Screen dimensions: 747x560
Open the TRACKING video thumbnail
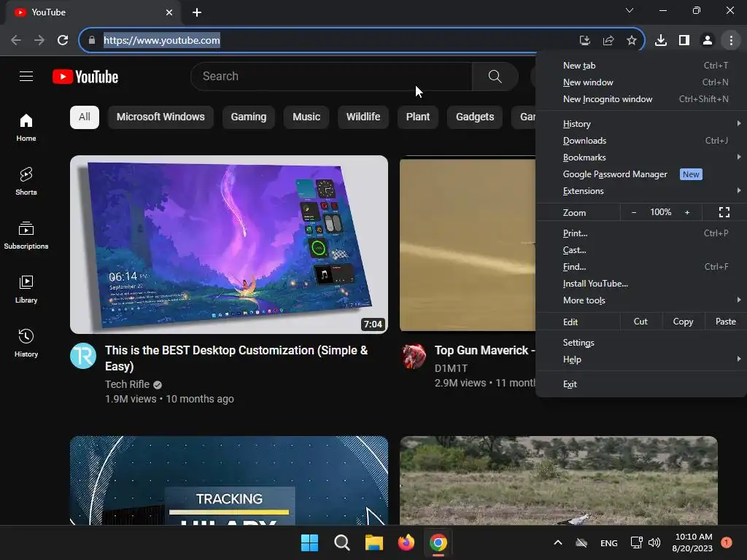click(x=228, y=481)
